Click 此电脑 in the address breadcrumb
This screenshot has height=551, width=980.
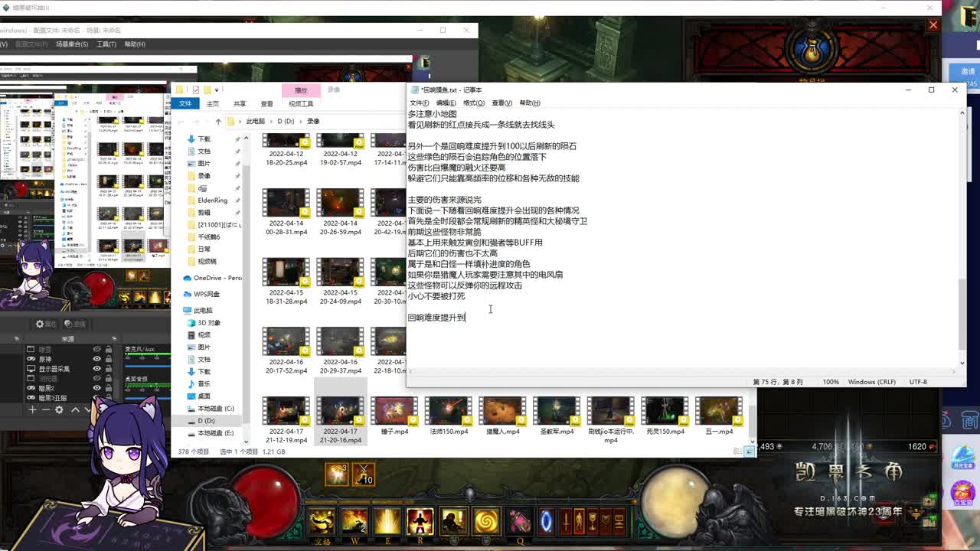[256, 121]
